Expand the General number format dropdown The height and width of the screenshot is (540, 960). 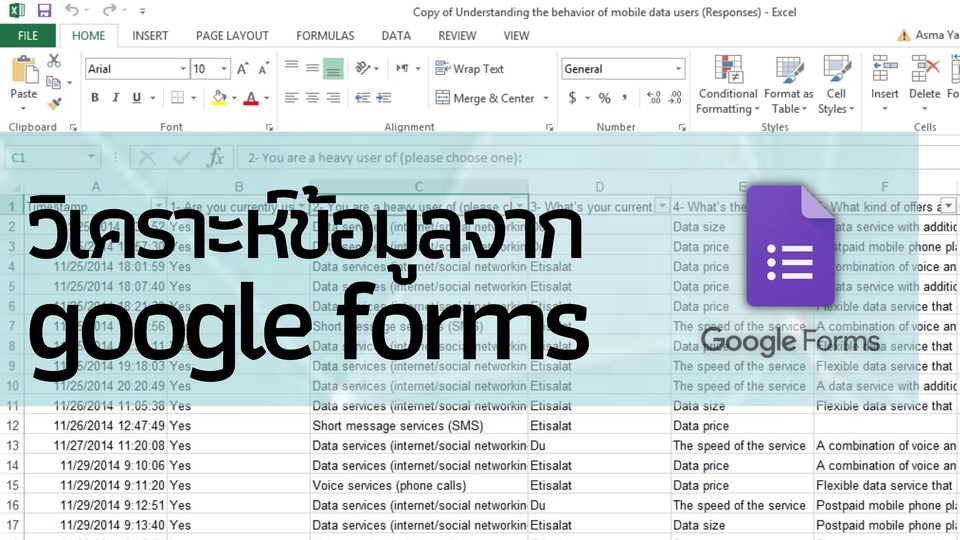pyautogui.click(x=678, y=69)
